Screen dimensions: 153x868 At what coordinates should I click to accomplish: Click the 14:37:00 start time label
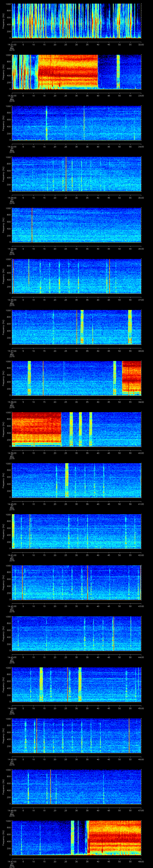pyautogui.click(x=12, y=351)
